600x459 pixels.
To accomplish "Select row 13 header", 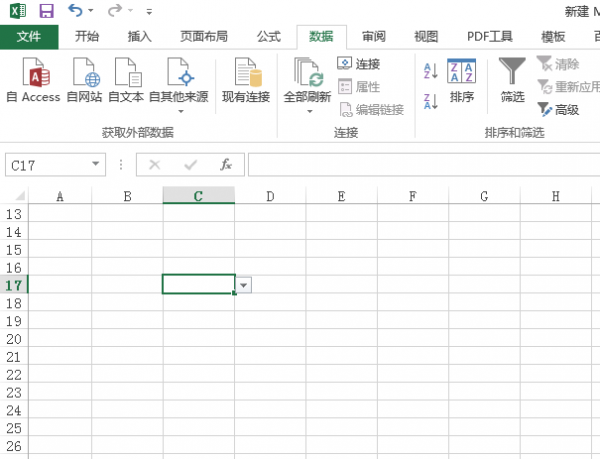I will (x=14, y=213).
